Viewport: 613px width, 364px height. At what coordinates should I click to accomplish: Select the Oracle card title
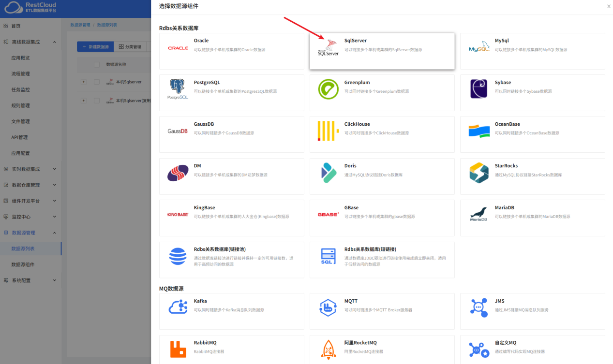(201, 41)
